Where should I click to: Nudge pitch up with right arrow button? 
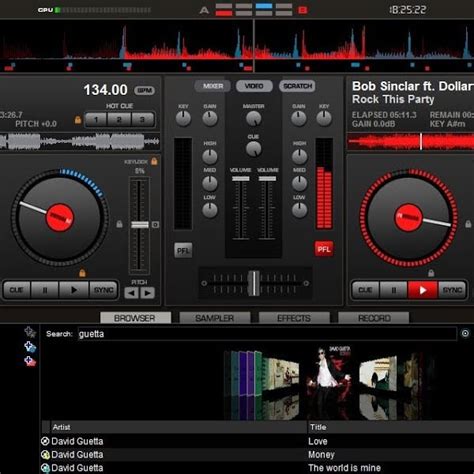(147, 293)
